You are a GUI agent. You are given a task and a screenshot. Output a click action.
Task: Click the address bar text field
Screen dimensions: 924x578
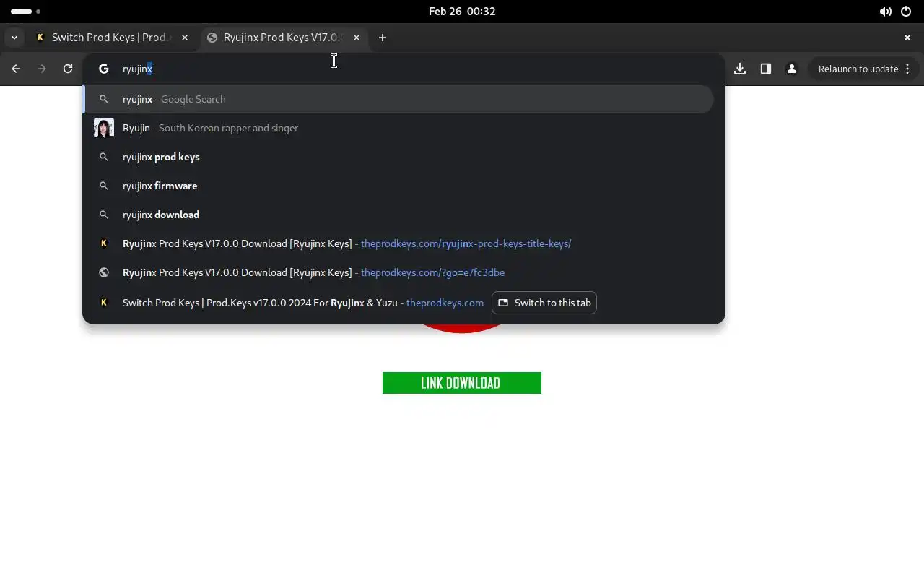point(404,69)
